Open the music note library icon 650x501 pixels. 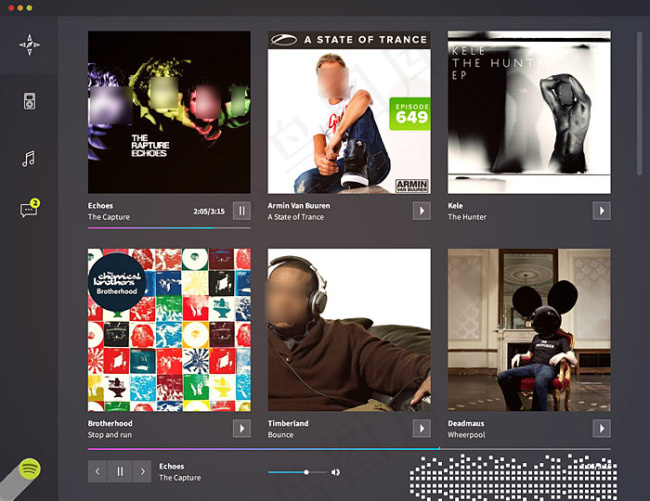click(x=29, y=159)
